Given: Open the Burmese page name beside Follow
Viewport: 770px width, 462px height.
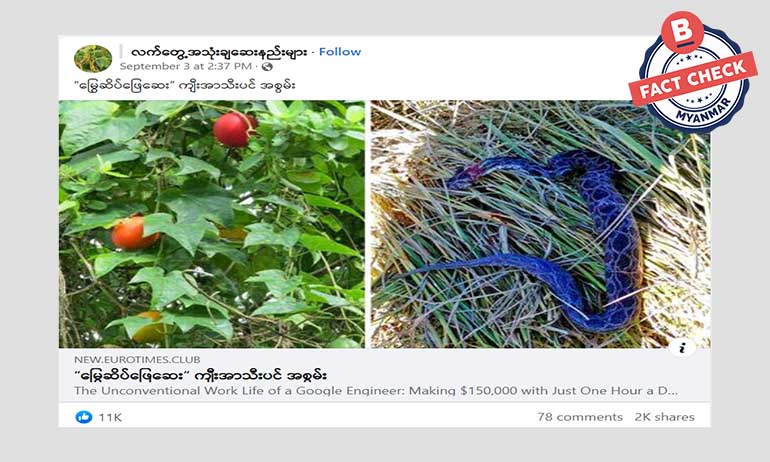Looking at the screenshot, I should point(219,52).
